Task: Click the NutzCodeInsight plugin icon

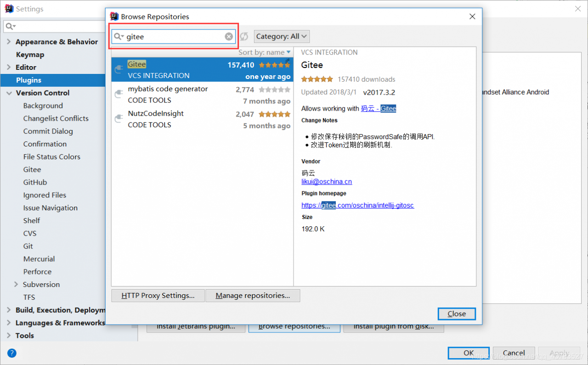Action: (119, 119)
